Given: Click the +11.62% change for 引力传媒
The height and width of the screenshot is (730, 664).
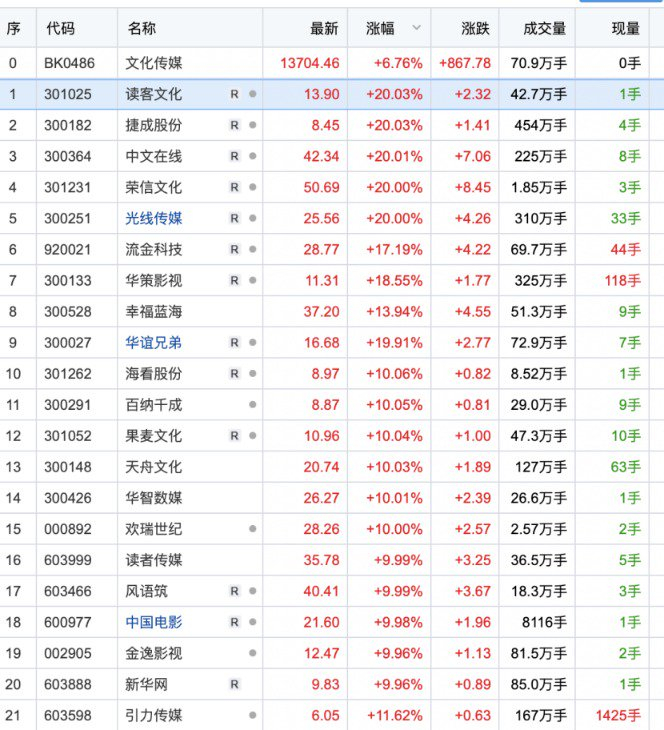Looking at the screenshot, I should (394, 715).
